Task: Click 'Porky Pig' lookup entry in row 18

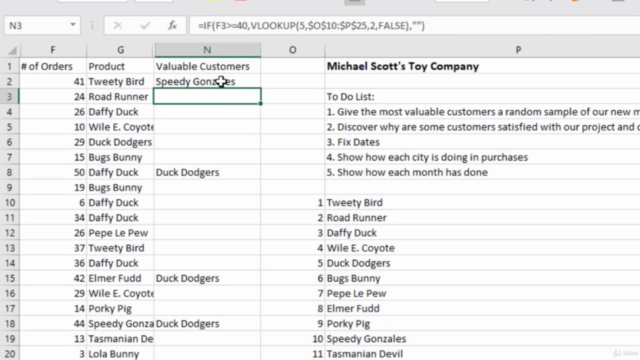Action: tap(348, 324)
